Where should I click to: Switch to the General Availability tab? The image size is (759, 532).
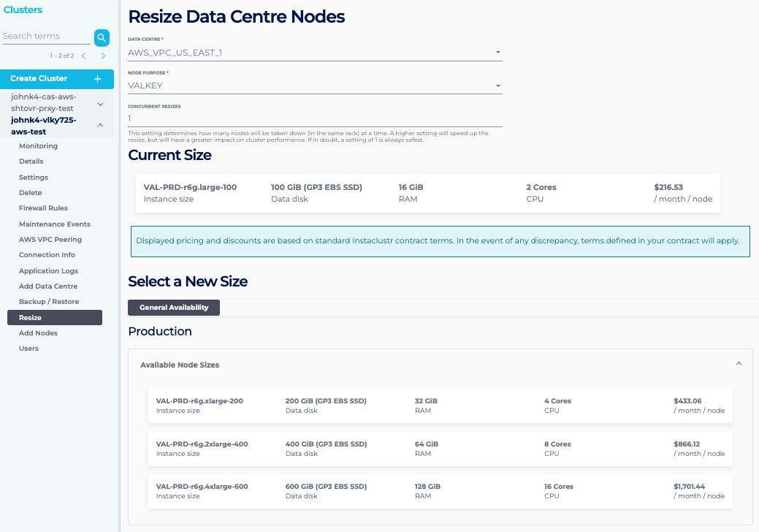174,308
